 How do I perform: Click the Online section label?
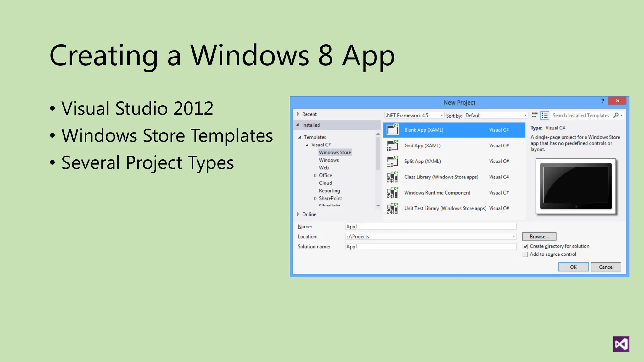[309, 214]
